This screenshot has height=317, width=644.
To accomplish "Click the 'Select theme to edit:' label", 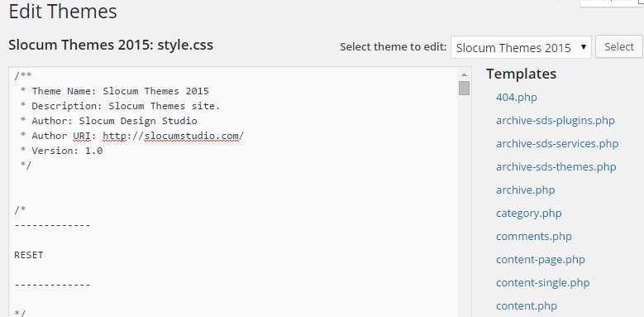I will pos(393,47).
